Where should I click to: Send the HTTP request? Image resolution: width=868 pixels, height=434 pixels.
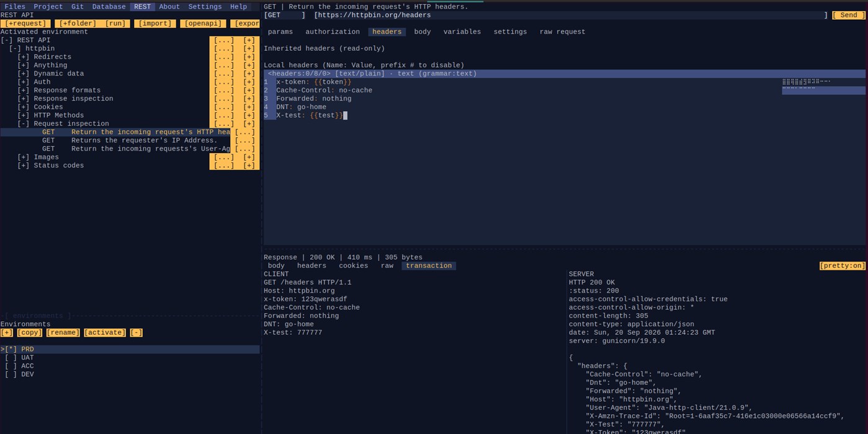pos(848,15)
